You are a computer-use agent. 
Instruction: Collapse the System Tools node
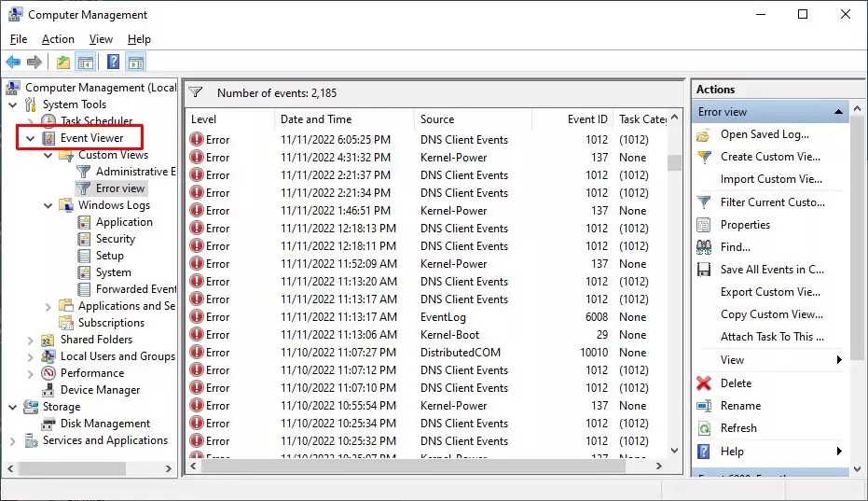coord(13,104)
